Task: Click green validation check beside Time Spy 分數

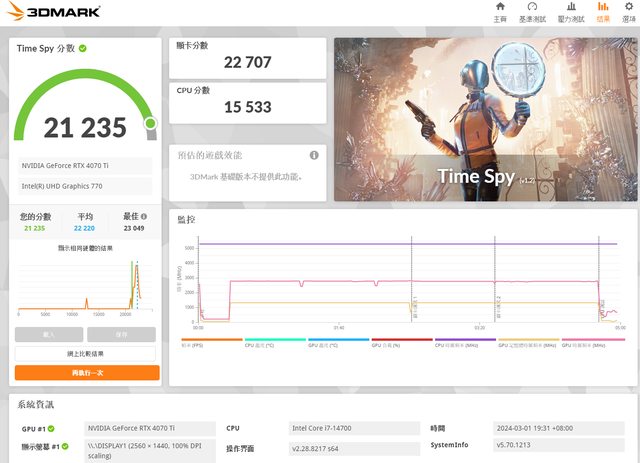Action: [83, 48]
